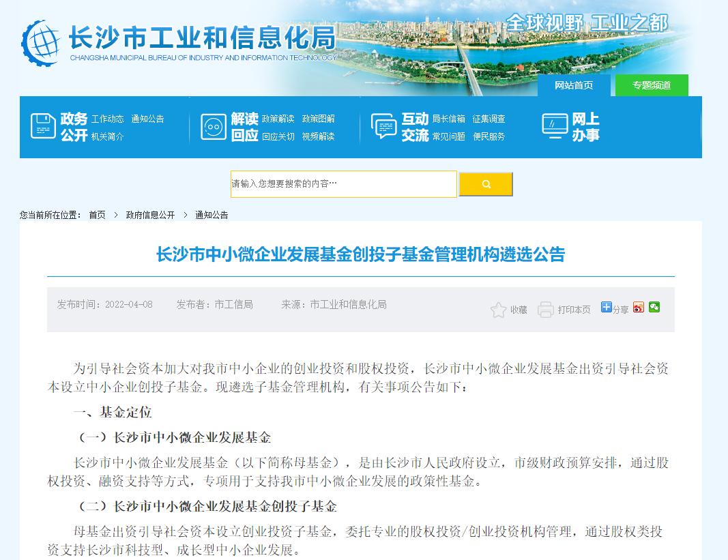The width and height of the screenshot is (728, 560).
Task: Click the star icon to 收藏 this page
Action: [x=498, y=308]
